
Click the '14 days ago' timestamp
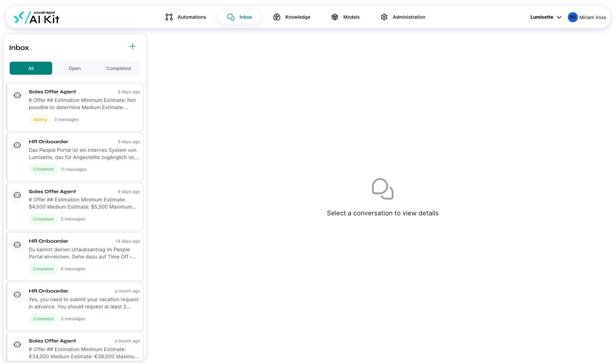[x=128, y=241]
